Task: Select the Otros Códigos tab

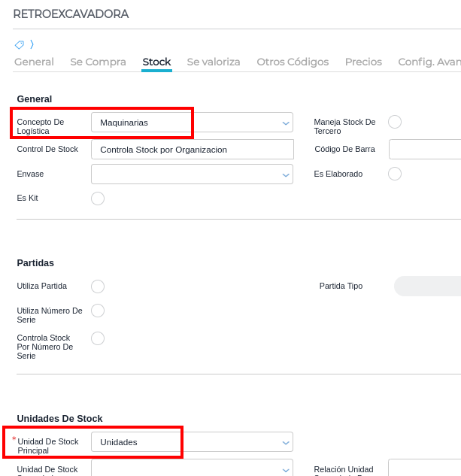Action: tap(293, 62)
